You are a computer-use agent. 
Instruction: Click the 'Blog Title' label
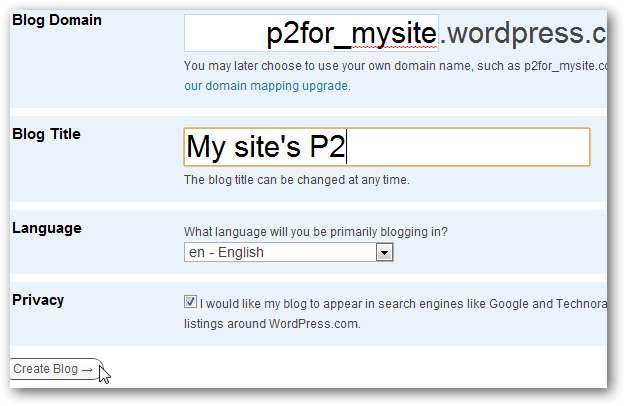(46, 134)
